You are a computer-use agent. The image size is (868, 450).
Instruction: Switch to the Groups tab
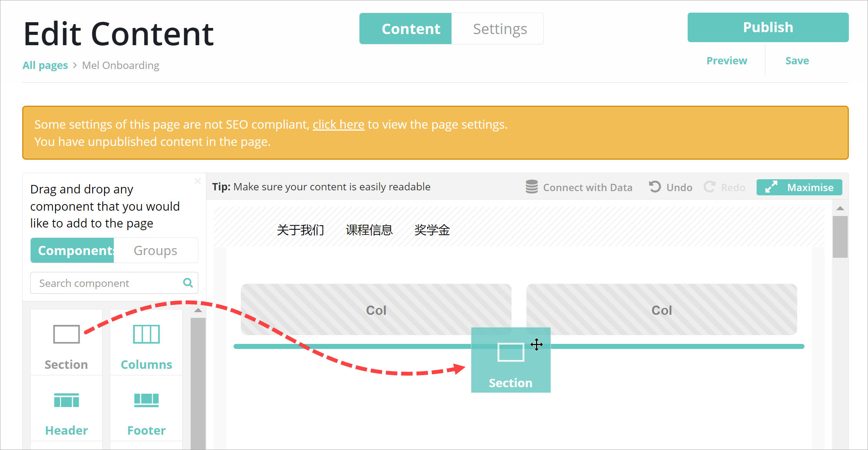155,250
